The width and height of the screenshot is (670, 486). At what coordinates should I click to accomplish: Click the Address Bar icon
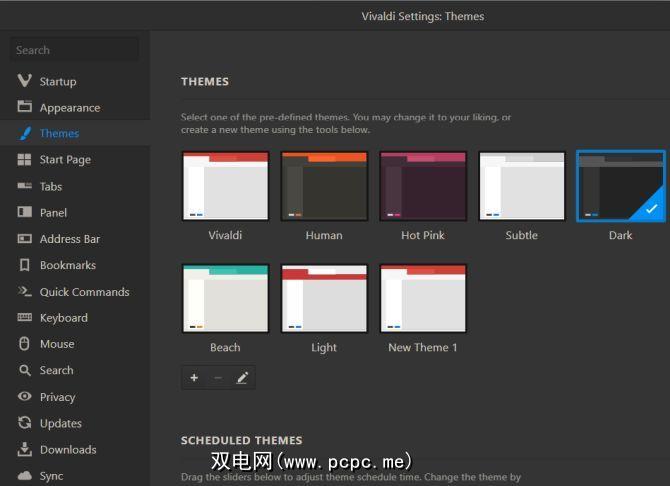click(x=24, y=239)
